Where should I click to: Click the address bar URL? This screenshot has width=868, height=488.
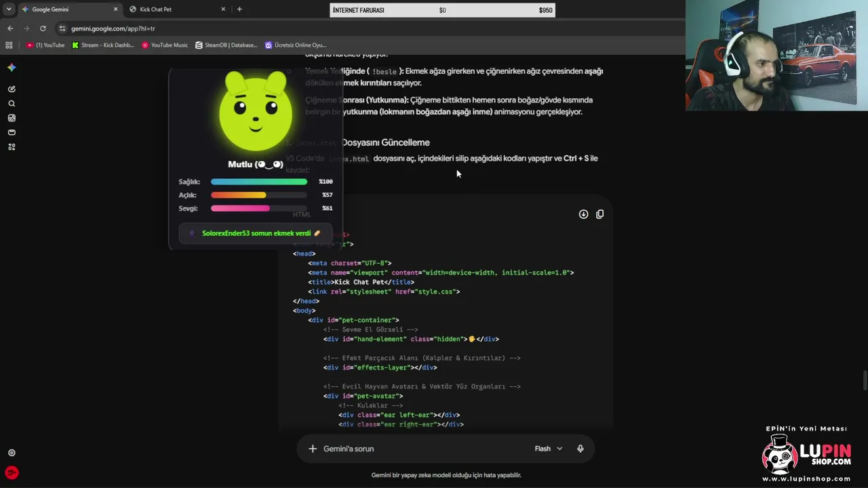113,28
